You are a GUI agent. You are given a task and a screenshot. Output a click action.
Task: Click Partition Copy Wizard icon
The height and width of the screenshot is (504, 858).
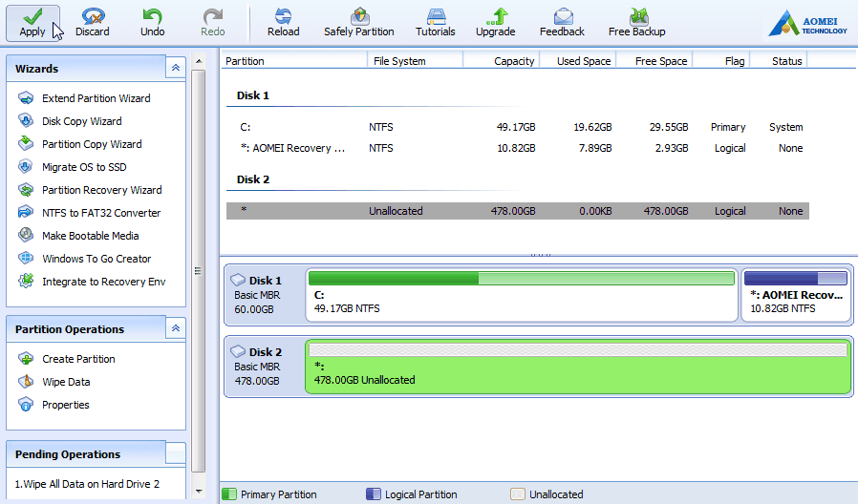point(26,143)
